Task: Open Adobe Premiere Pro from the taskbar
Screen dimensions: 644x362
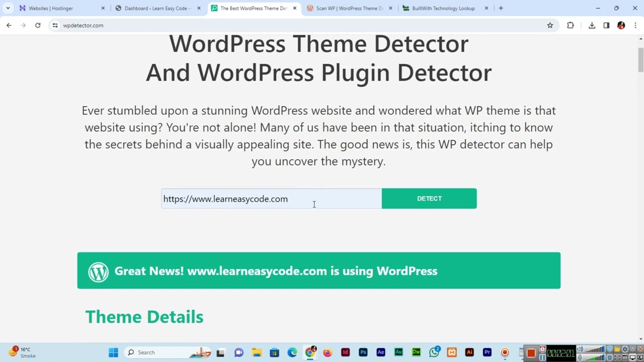Action: [487, 352]
